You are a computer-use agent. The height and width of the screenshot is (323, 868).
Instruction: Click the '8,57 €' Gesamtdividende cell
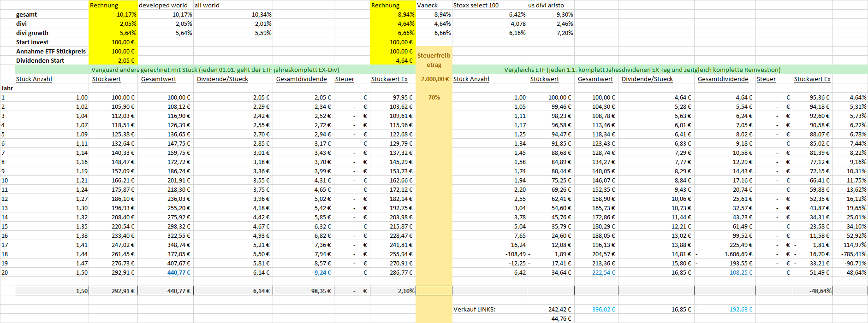coord(303,263)
